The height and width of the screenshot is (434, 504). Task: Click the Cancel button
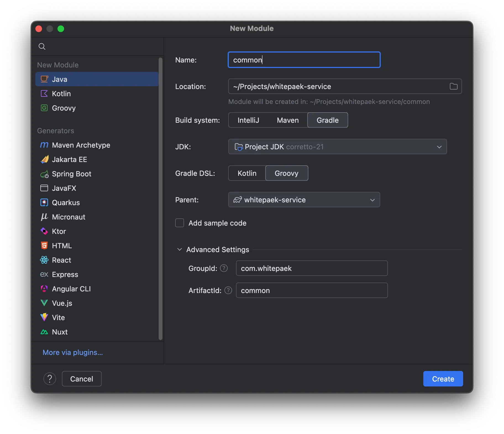pos(82,379)
